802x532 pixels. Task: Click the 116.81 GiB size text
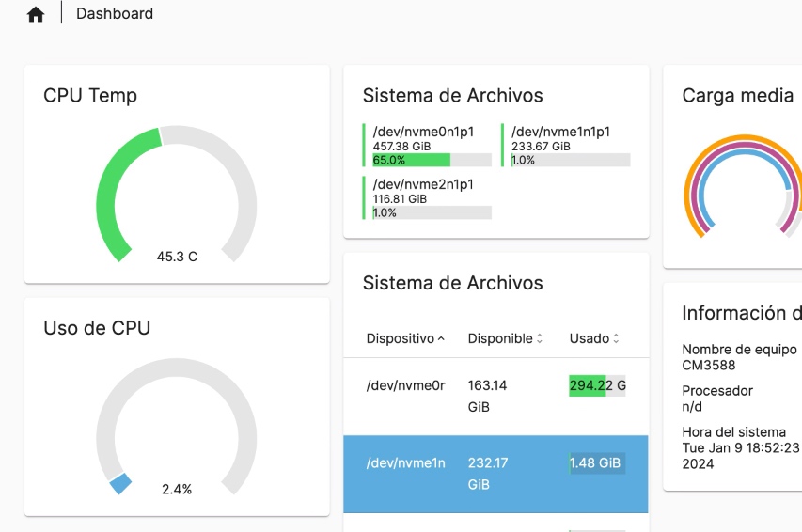[400, 199]
